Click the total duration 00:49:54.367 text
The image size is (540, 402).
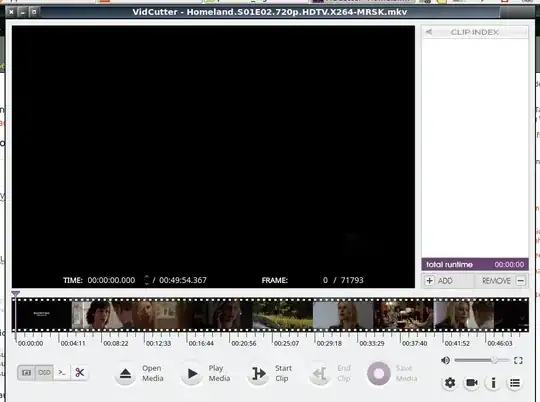[x=183, y=280]
